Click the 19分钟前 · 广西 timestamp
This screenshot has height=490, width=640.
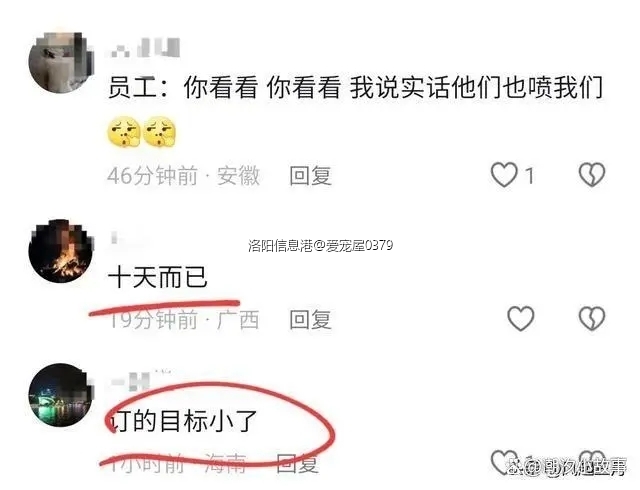click(184, 319)
